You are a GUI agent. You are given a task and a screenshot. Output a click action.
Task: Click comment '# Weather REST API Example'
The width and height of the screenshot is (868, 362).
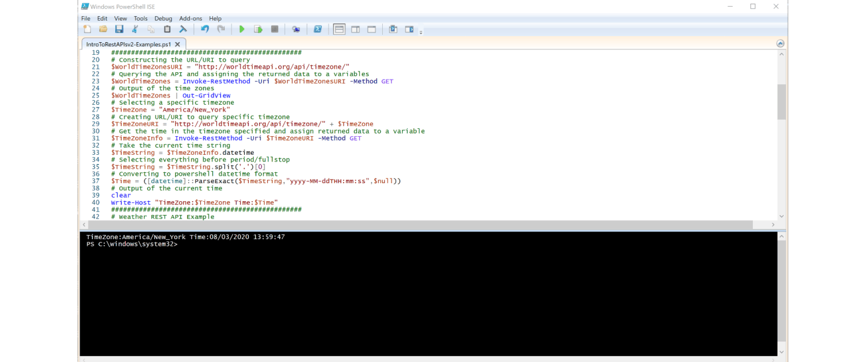click(163, 217)
